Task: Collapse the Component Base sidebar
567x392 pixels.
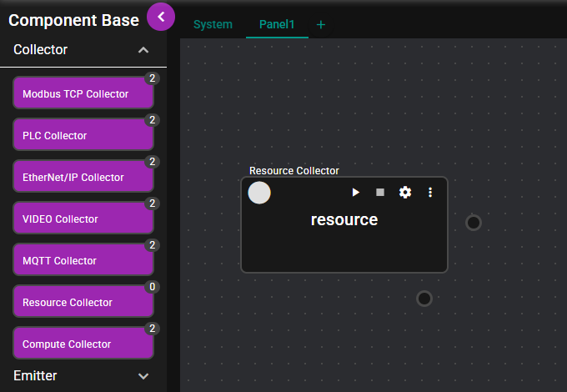Action: [161, 16]
